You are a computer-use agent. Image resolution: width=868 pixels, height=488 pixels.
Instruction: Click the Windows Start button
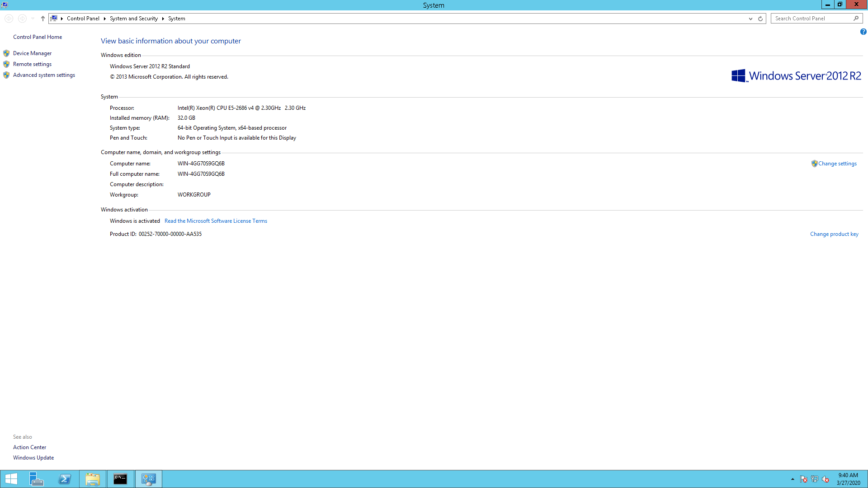[x=11, y=479]
